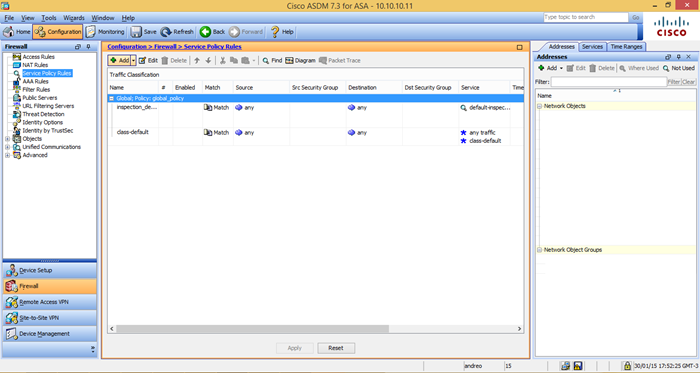Open Remote Access VPN section
Screen dimensions: 700x373
[x=50, y=302]
